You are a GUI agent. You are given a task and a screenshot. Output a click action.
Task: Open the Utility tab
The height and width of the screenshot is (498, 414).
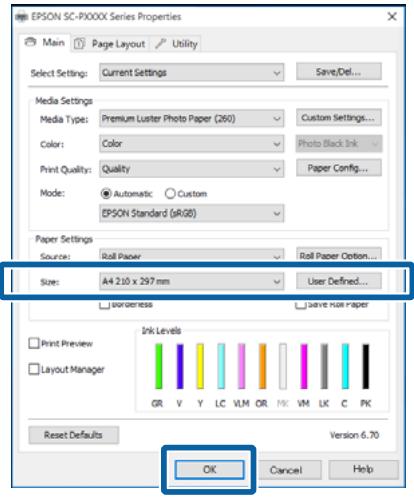click(x=177, y=44)
